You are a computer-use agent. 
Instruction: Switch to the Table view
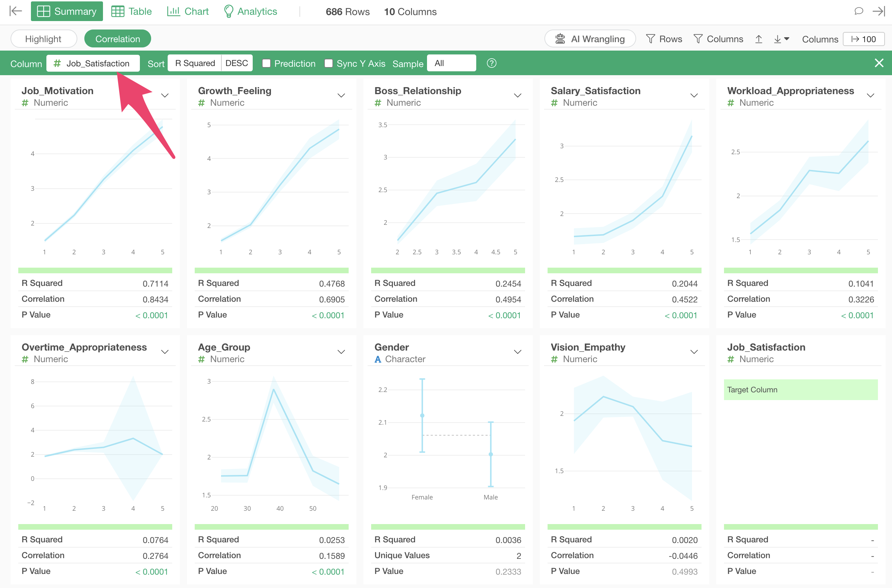click(x=132, y=11)
